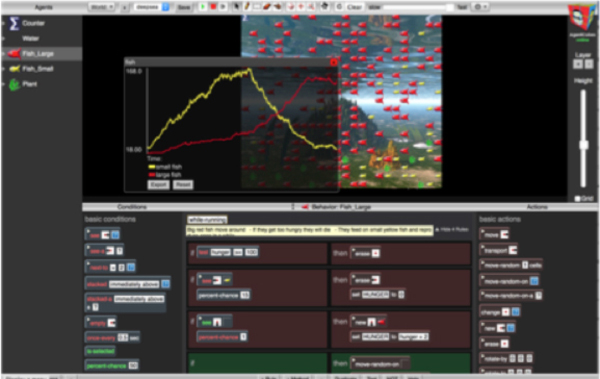Select the pencil draw tool
Image resolution: width=600 pixels, height=379 pixels.
click(x=247, y=7)
